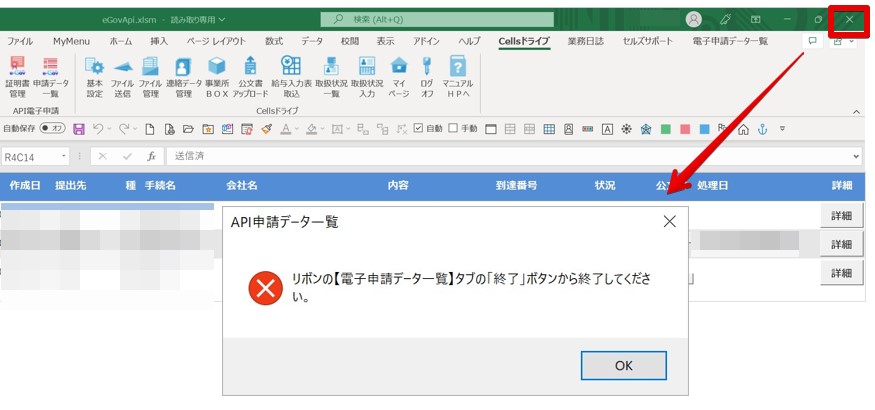Click the pink color square icon
The height and width of the screenshot is (410, 875).
pos(685,129)
